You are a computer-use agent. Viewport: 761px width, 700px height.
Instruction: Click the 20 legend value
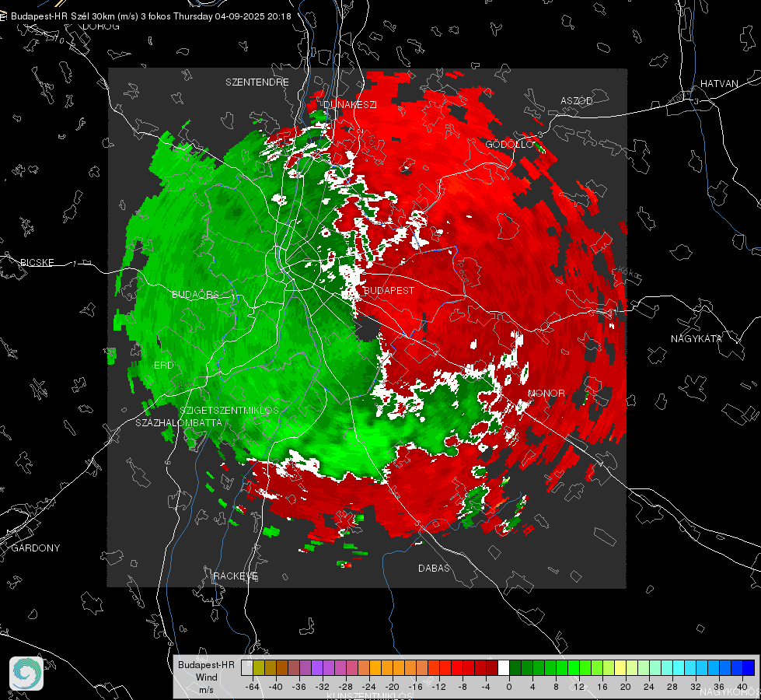[x=626, y=687]
